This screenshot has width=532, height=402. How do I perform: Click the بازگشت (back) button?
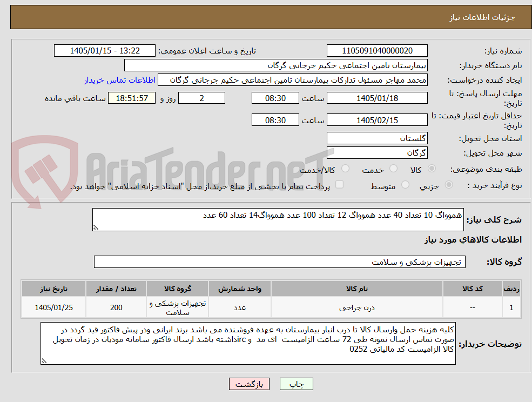[249, 384]
